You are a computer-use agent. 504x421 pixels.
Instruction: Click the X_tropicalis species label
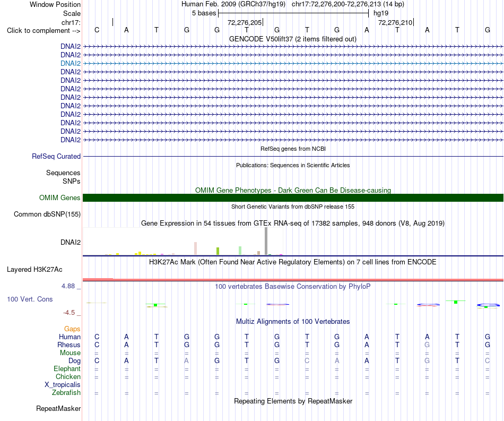tap(63, 385)
